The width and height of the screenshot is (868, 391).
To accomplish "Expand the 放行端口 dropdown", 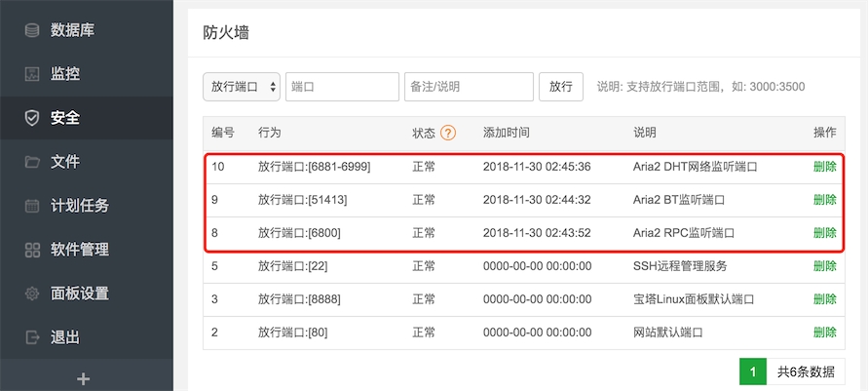I will tap(242, 87).
